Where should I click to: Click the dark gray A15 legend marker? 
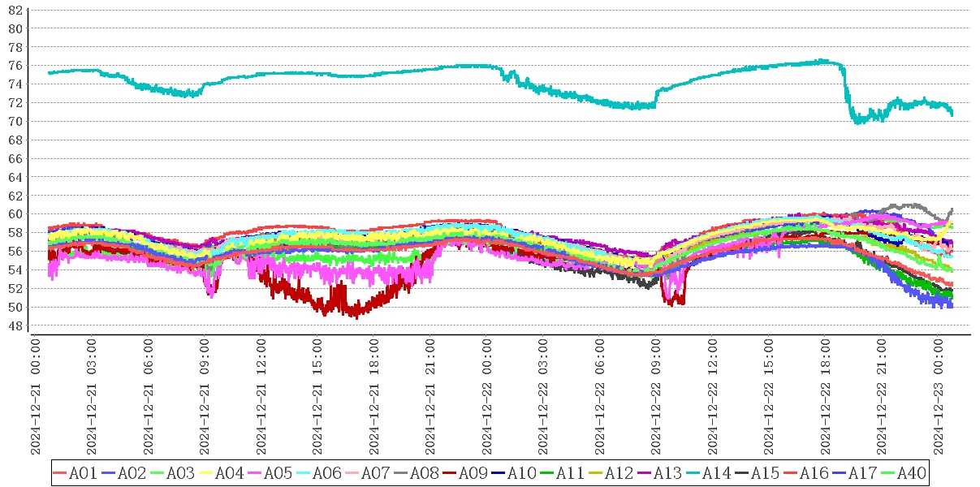742,473
